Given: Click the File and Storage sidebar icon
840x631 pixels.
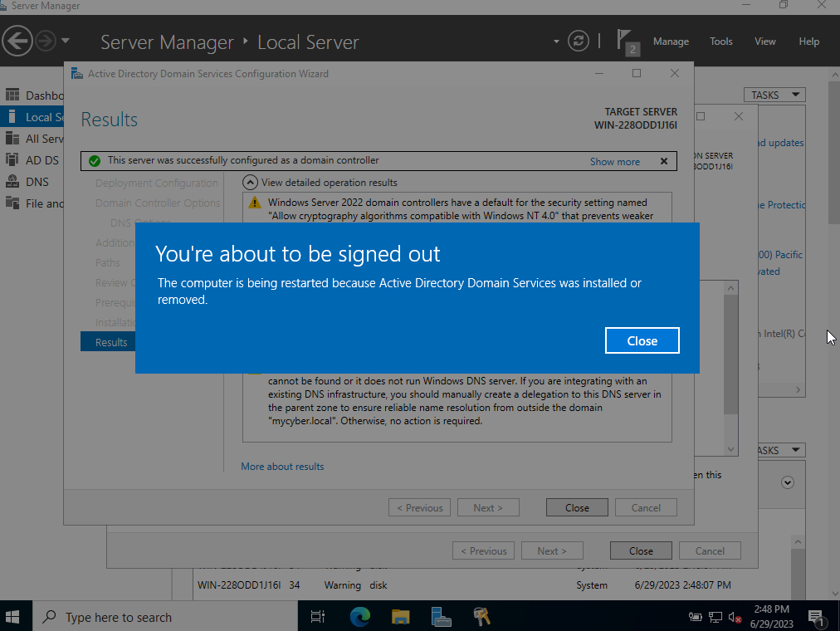Looking at the screenshot, I should (x=12, y=203).
